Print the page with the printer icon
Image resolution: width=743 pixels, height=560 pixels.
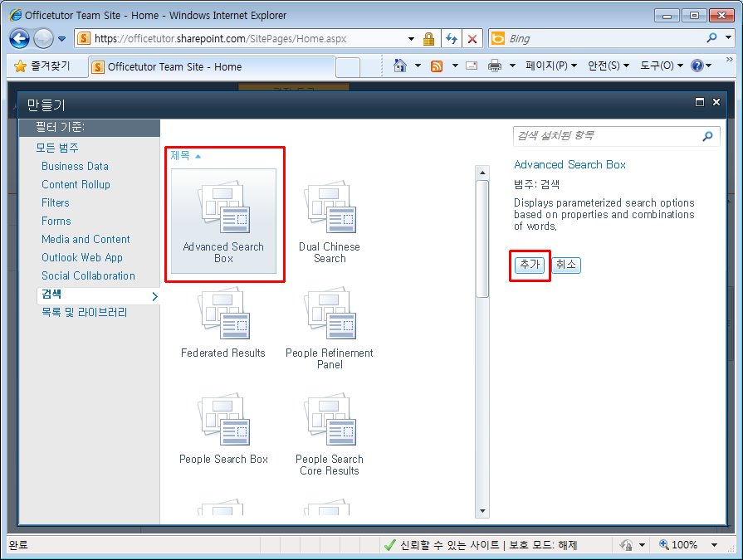tap(495, 66)
